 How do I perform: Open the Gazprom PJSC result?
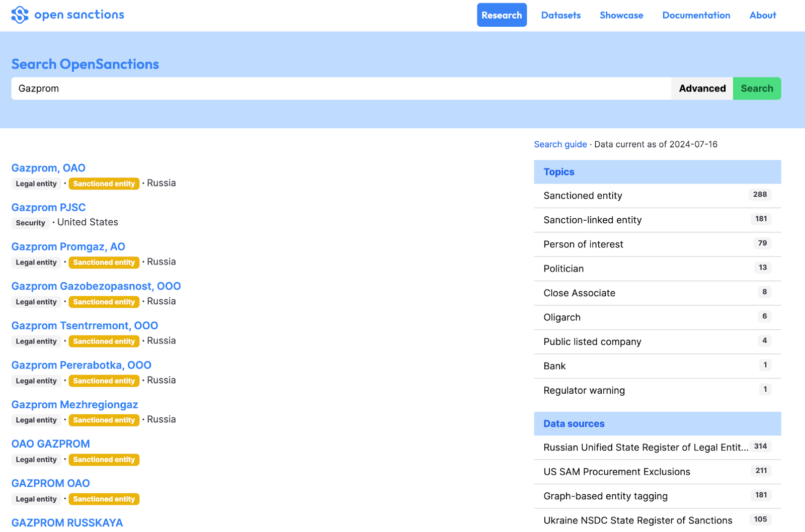tap(48, 207)
